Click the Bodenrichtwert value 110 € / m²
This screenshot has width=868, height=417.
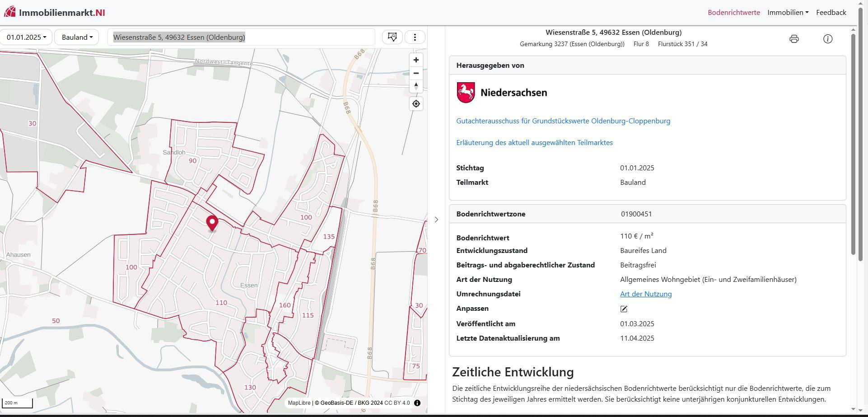click(637, 236)
